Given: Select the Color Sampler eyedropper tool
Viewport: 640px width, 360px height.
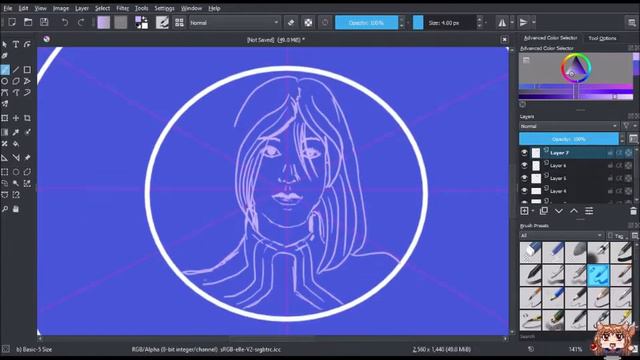Looking at the screenshot, I should click(x=16, y=132).
